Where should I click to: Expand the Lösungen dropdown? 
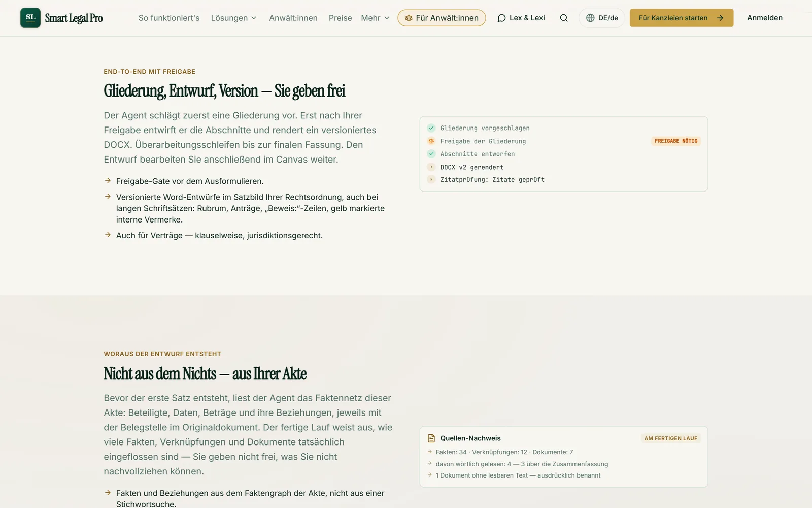click(x=234, y=18)
